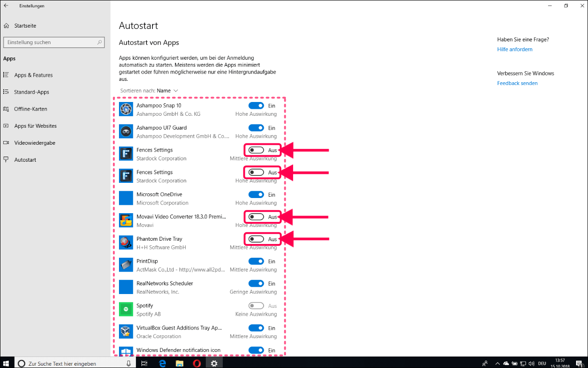This screenshot has height=368, width=588.
Task: Launch Opera browser from the taskbar
Action: click(x=197, y=363)
